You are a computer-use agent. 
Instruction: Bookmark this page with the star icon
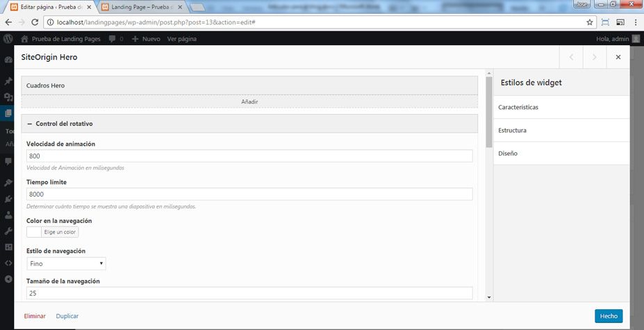pos(590,22)
